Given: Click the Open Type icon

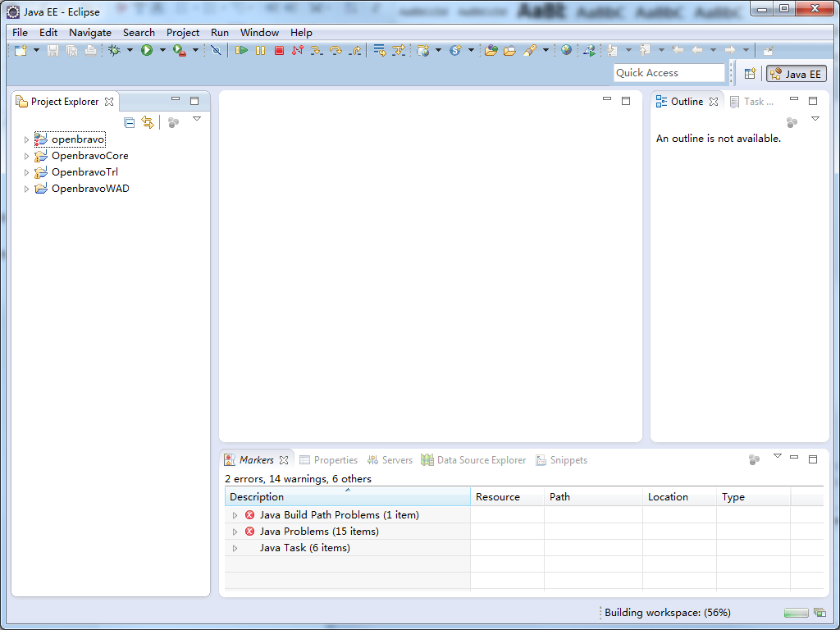Looking at the screenshot, I should pos(491,50).
